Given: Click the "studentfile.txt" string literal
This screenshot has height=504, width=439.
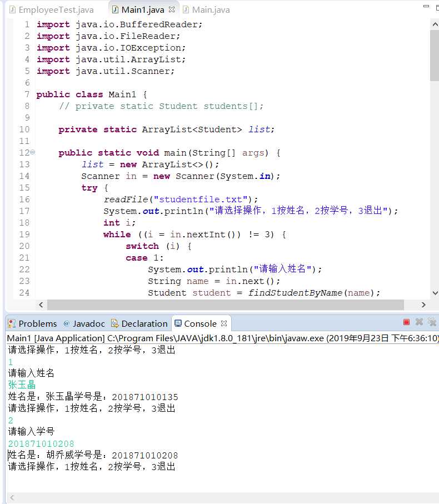Looking at the screenshot, I should 201,199.
